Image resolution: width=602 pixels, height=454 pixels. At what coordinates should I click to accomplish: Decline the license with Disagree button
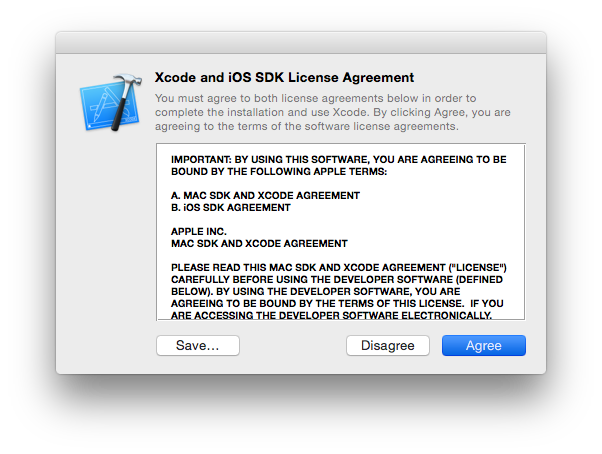point(388,345)
